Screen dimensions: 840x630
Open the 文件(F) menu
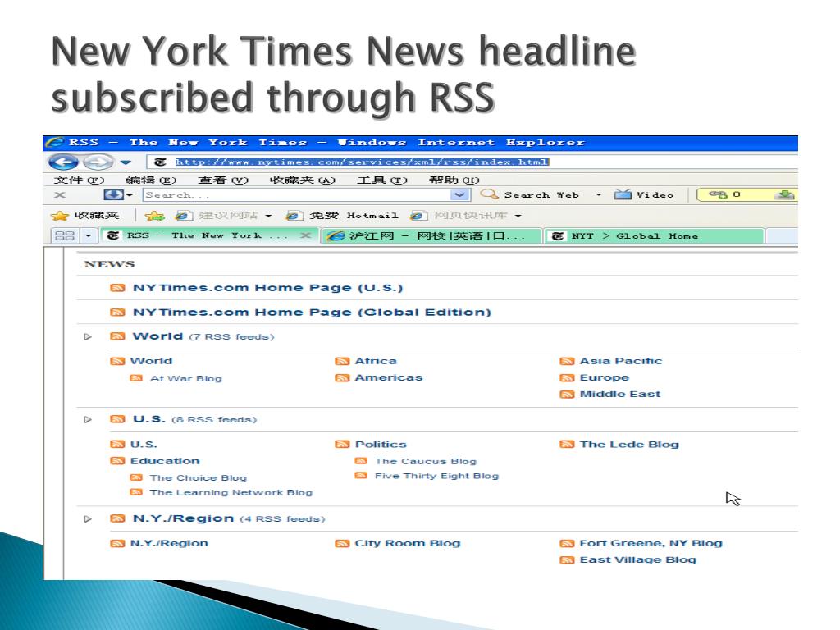(x=79, y=180)
